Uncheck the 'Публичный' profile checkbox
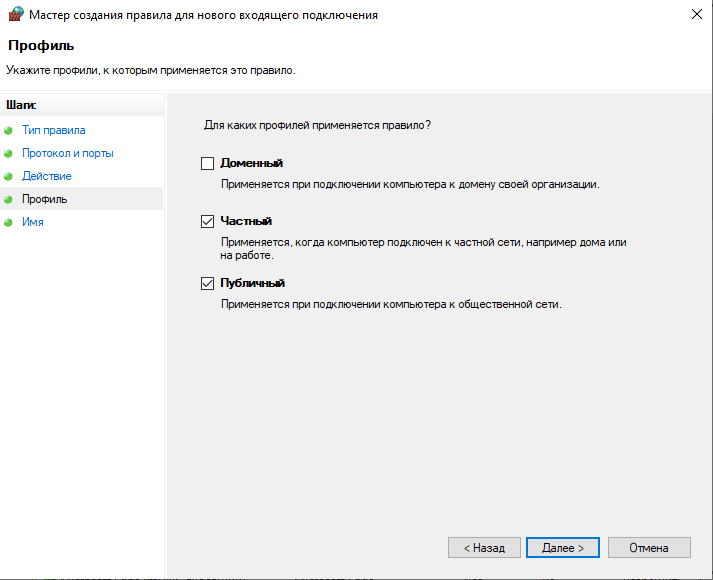713x580 pixels. (x=208, y=284)
